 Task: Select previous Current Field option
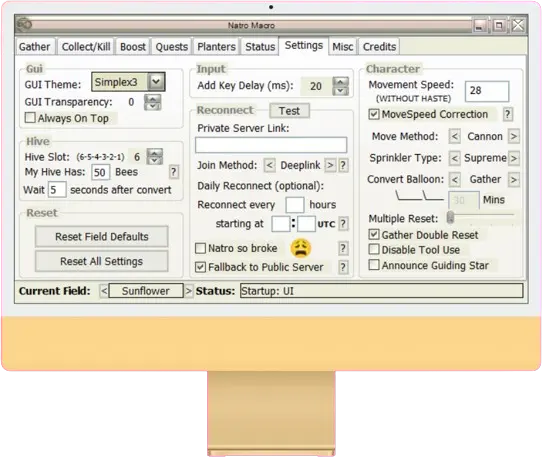pyautogui.click(x=104, y=291)
